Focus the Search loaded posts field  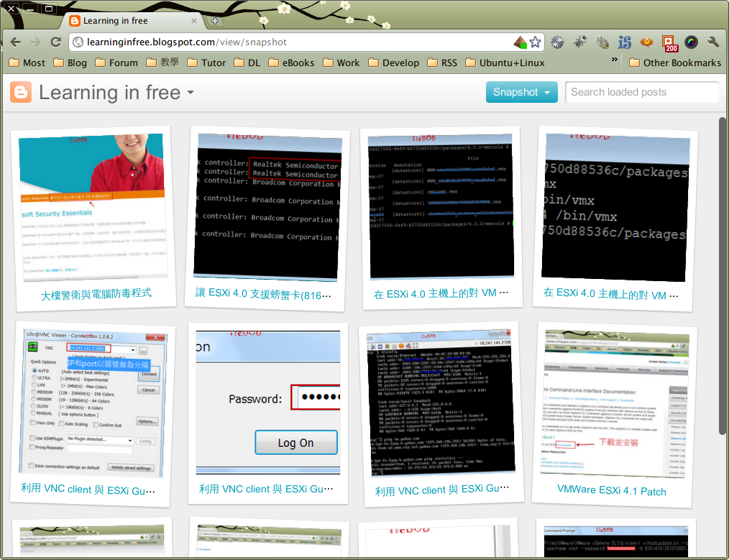tap(641, 92)
